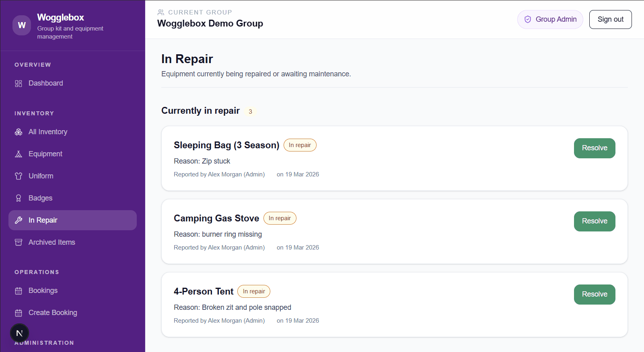Click the count badge beside Currently in repair
644x352 pixels.
(251, 111)
